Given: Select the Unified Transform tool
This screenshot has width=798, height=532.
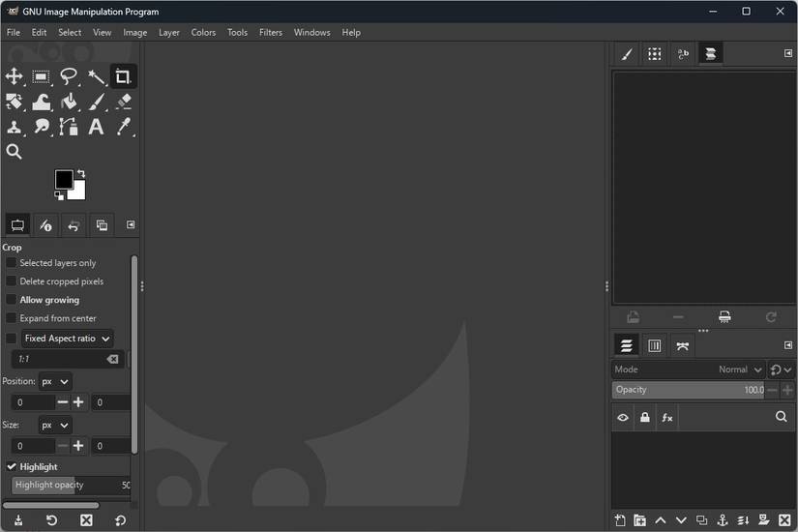Looking at the screenshot, I should 14,102.
